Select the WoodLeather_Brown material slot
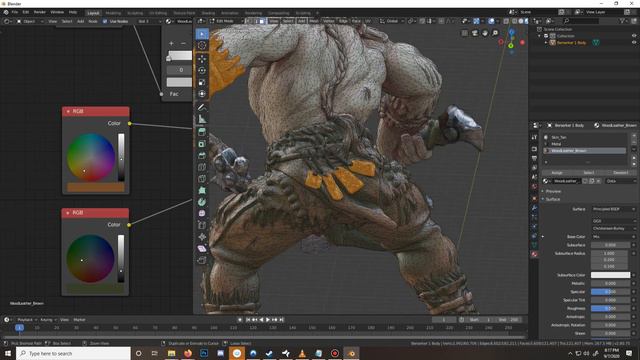The image size is (640, 360). (x=585, y=151)
